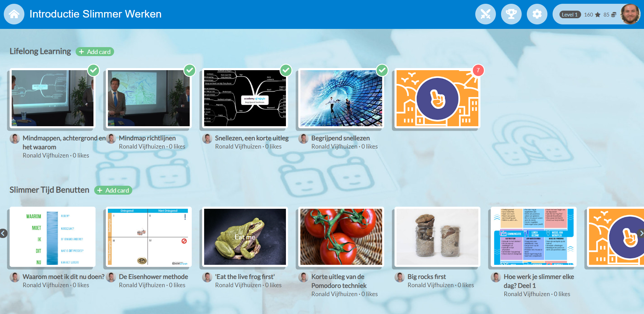
Task: Open the trophy achievements icon
Action: click(x=511, y=14)
